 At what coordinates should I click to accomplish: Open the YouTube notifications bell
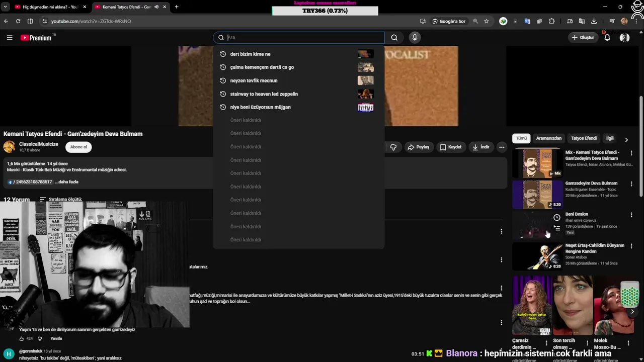pyautogui.click(x=607, y=38)
